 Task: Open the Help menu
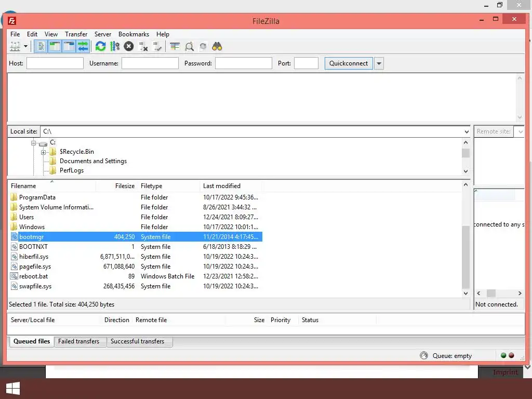[x=163, y=34]
